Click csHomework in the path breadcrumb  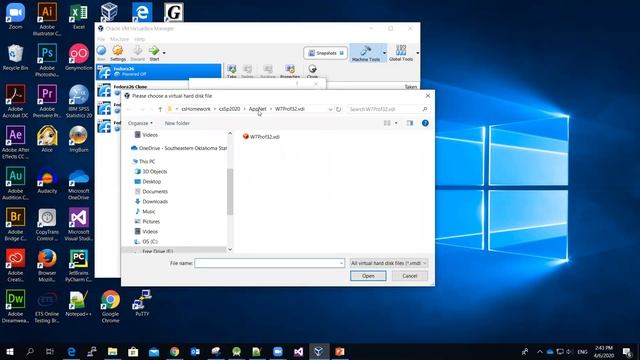(196, 109)
